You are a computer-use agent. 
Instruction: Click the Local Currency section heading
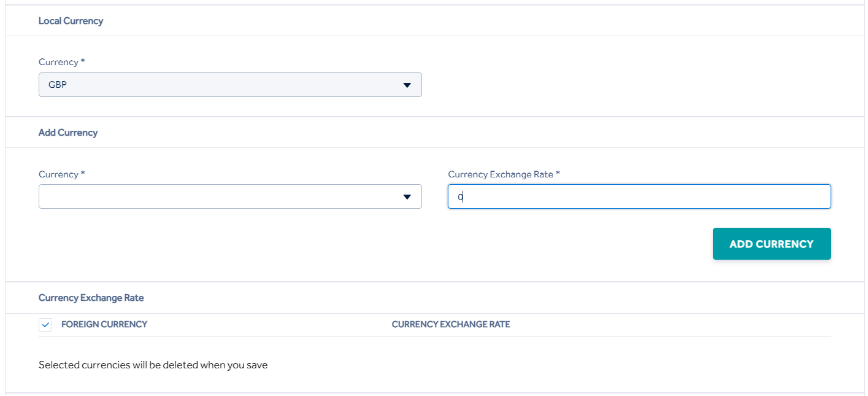coord(71,21)
